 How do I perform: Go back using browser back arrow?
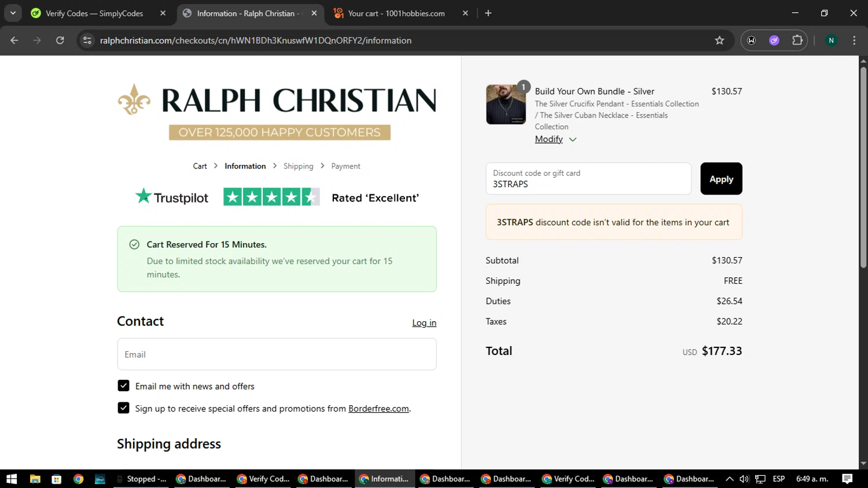(x=14, y=41)
